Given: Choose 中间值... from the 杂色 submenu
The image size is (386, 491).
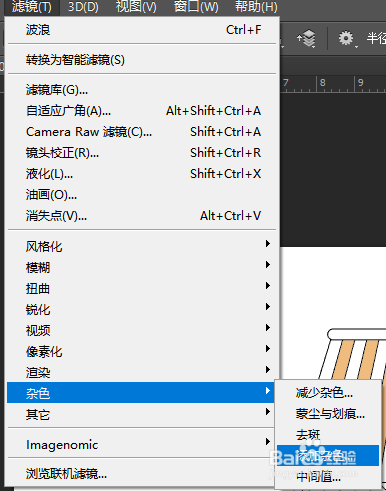Looking at the screenshot, I should 328,477.
